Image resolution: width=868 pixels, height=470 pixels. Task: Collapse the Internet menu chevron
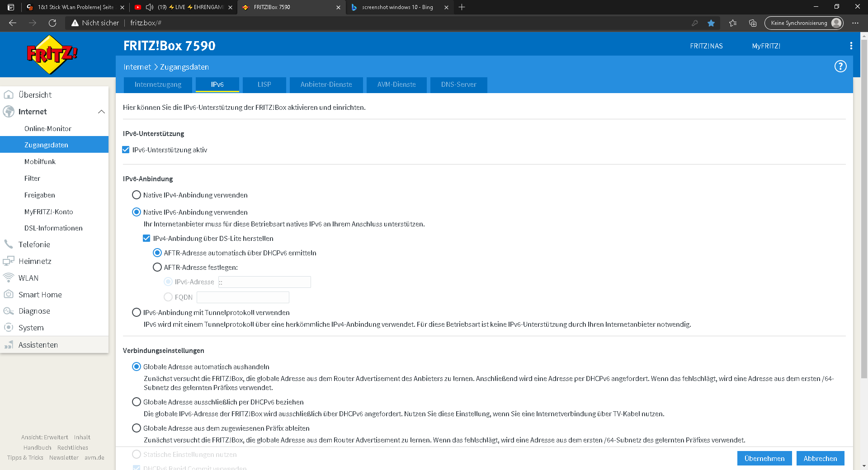[101, 112]
